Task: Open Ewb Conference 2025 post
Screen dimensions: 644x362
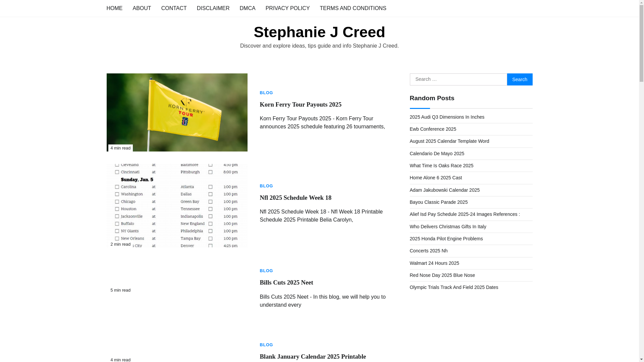Action: click(x=433, y=129)
